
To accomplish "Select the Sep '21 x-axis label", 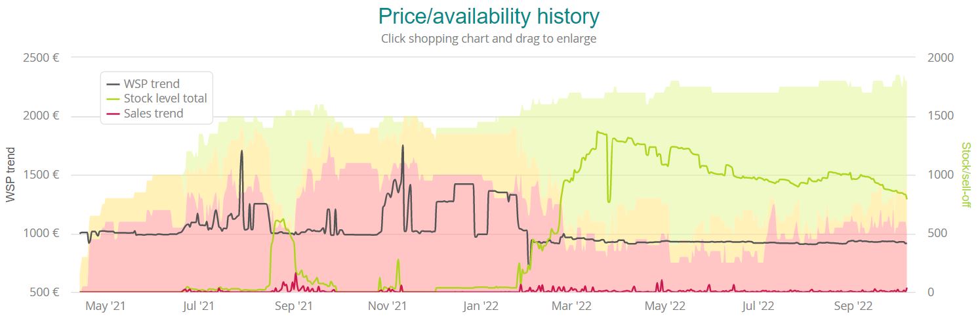I will click(x=294, y=306).
